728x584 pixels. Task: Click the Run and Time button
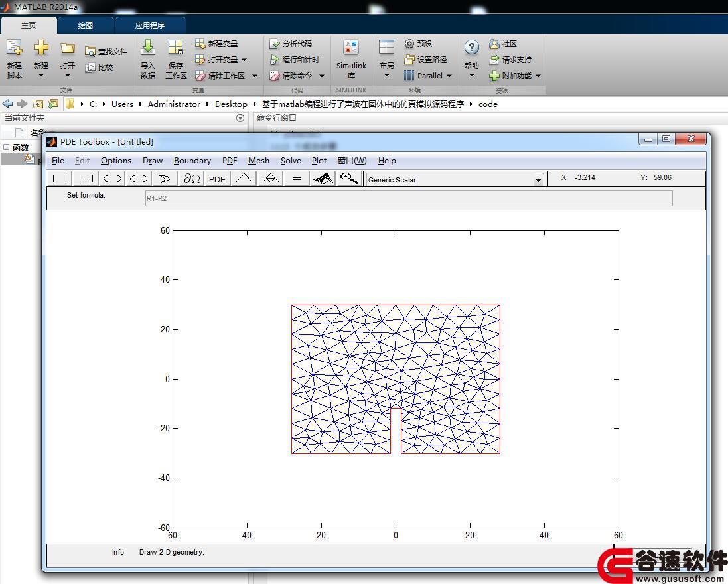coord(295,60)
